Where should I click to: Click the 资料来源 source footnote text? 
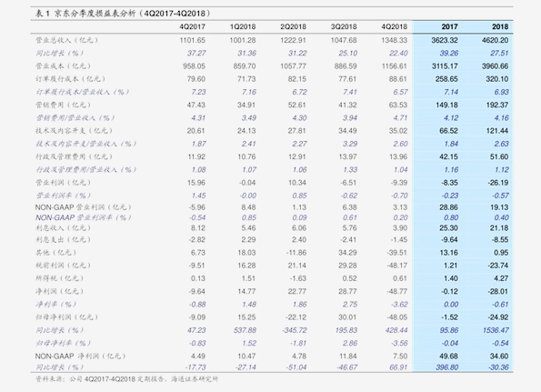(127, 379)
